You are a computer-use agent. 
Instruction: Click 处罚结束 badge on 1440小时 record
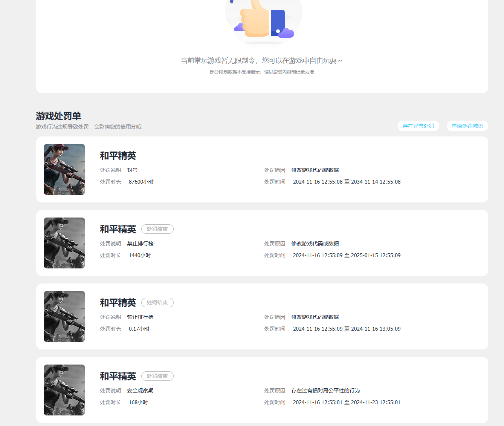tap(157, 229)
